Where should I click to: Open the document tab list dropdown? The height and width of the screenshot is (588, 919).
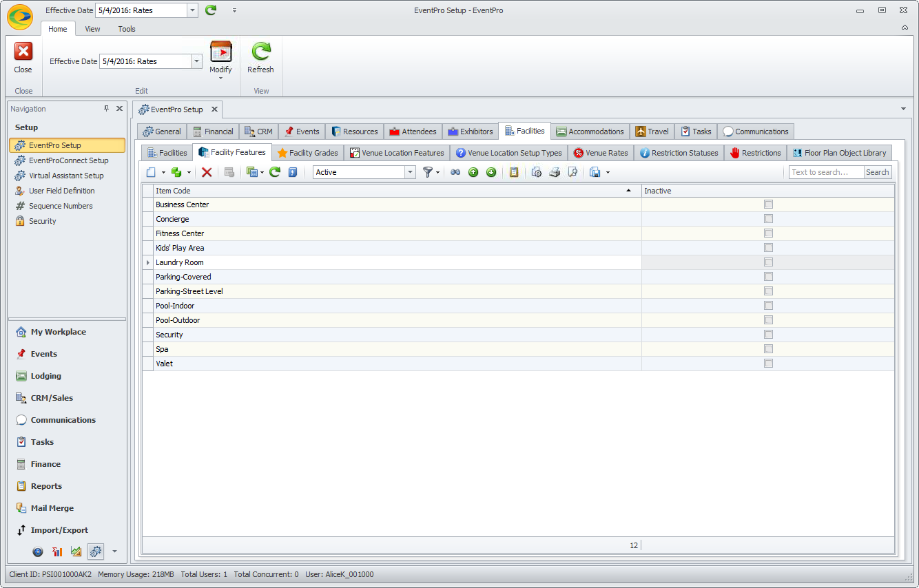coord(903,109)
